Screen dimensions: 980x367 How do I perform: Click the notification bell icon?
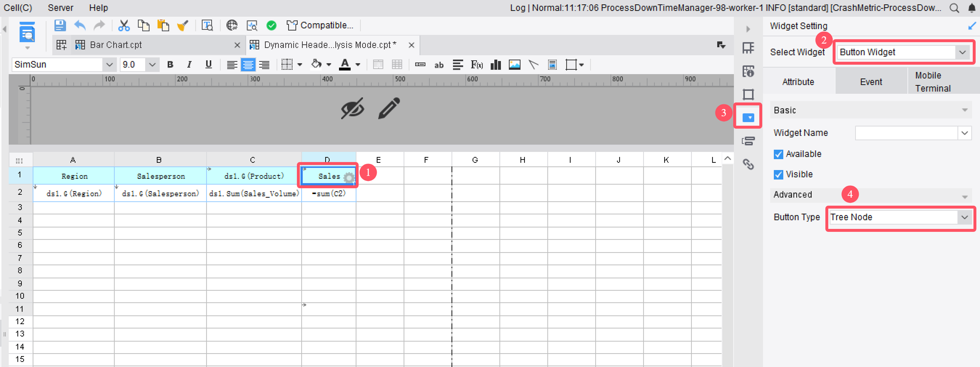pos(972,8)
